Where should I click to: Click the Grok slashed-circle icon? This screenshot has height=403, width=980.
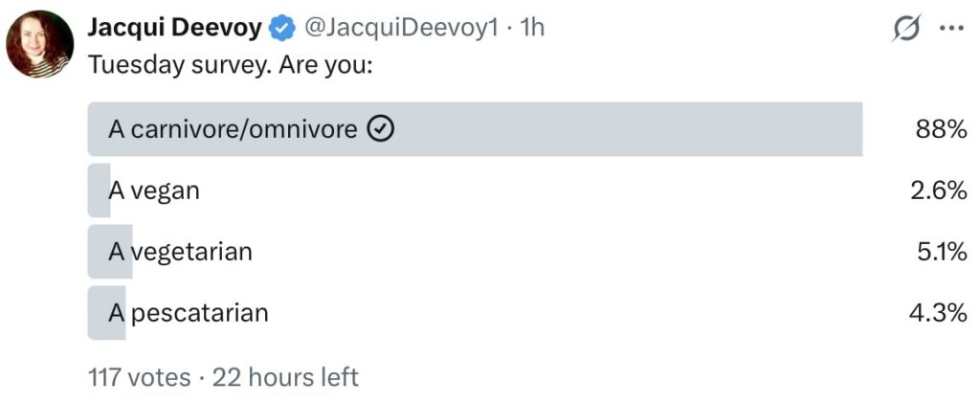click(905, 30)
